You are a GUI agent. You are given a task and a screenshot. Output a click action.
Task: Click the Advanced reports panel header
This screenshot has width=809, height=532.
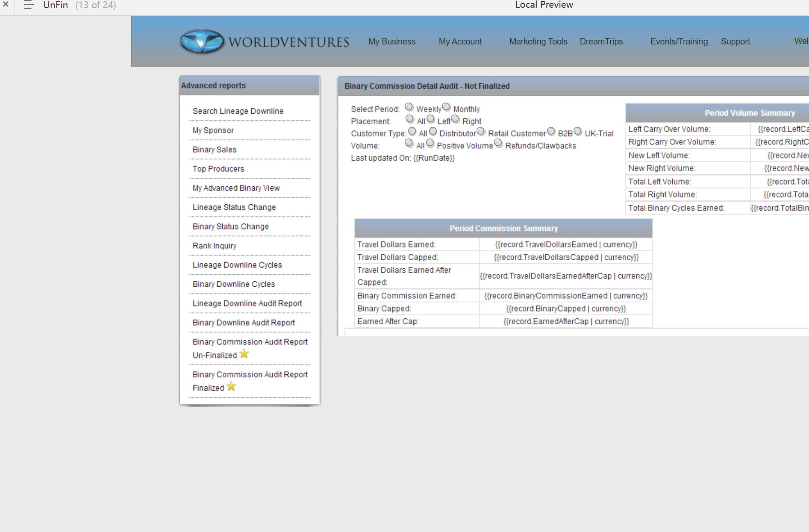pos(250,85)
